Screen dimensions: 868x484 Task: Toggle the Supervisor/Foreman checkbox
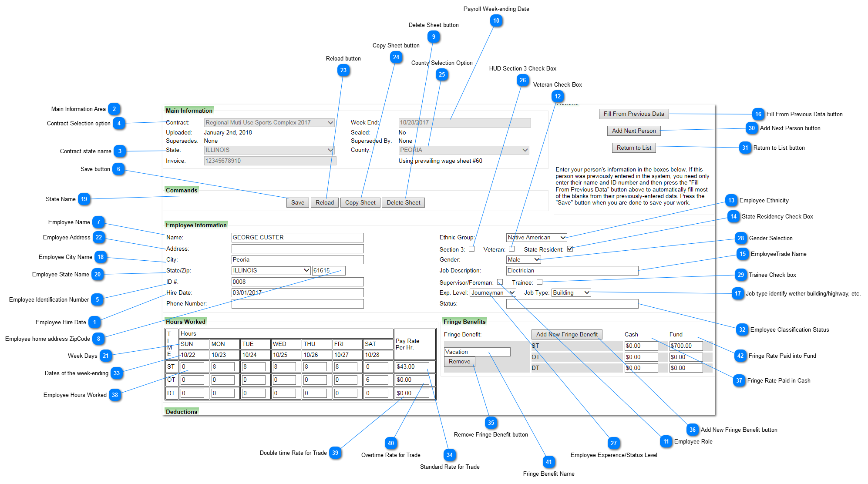click(x=500, y=282)
